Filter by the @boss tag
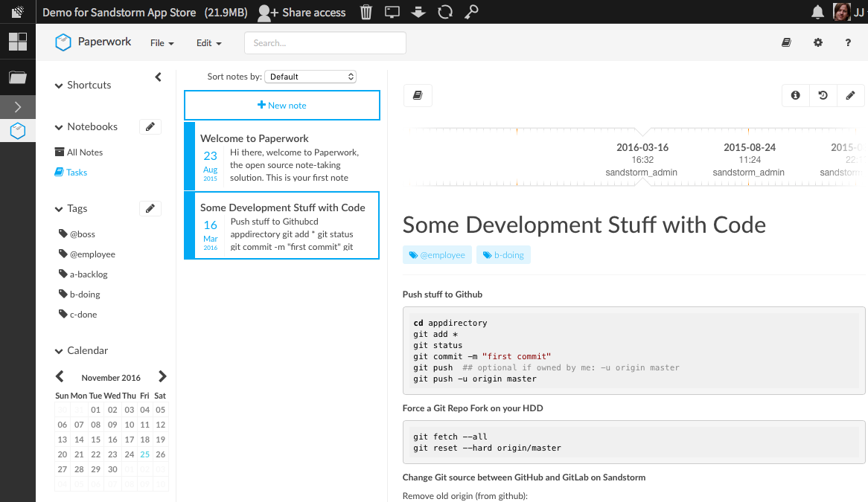The height and width of the screenshot is (502, 868). pos(77,234)
